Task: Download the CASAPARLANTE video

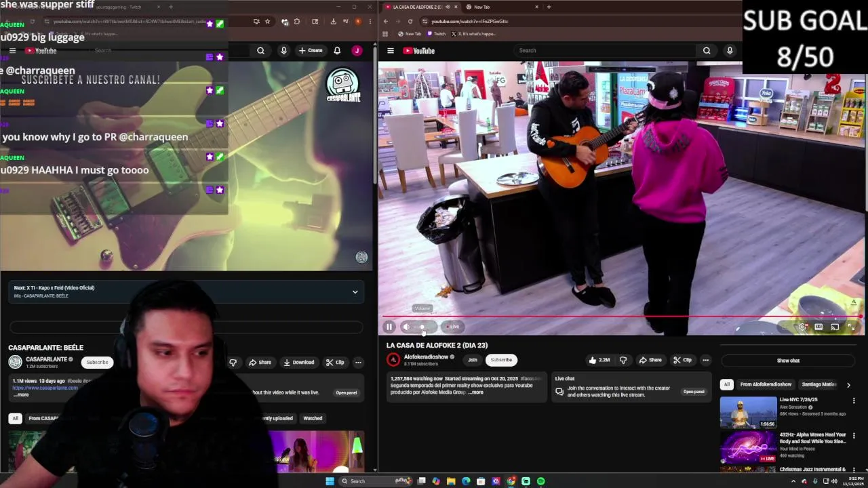Action: [x=299, y=363]
